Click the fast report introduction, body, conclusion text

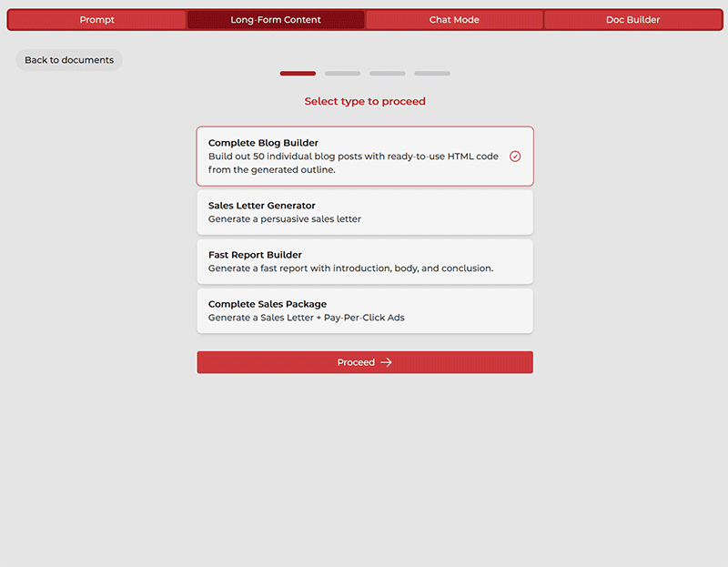click(350, 268)
